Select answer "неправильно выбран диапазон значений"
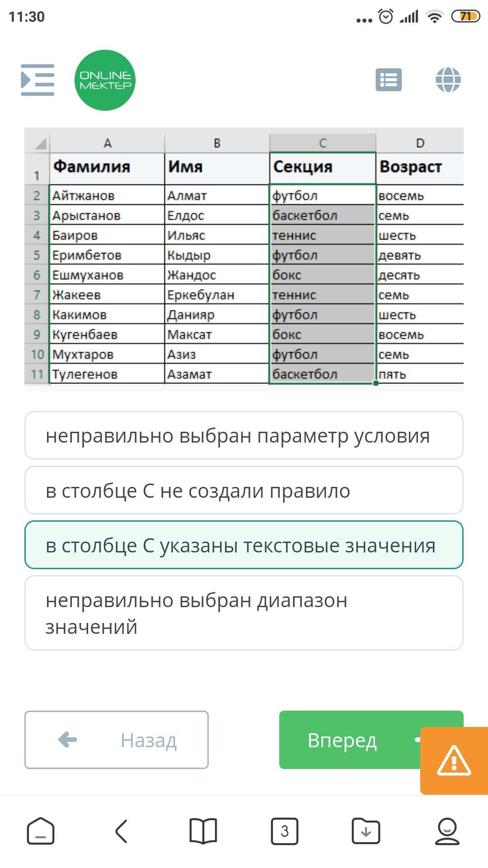Image resolution: width=488 pixels, height=868 pixels. tap(244, 613)
